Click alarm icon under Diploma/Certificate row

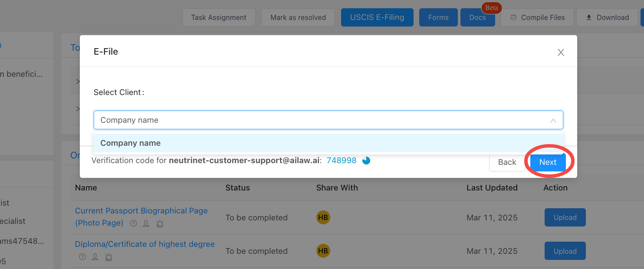tap(108, 257)
